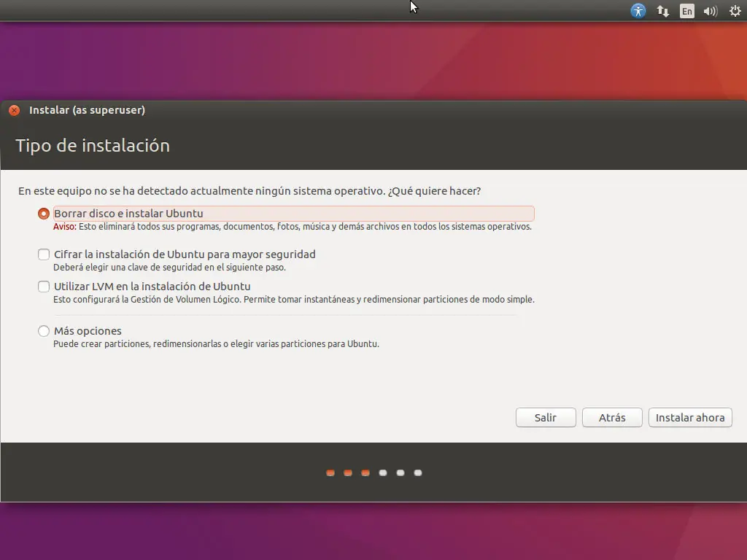Viewport: 747px width, 560px height.
Task: Click the Tipo de instalación heading
Action: click(x=93, y=145)
